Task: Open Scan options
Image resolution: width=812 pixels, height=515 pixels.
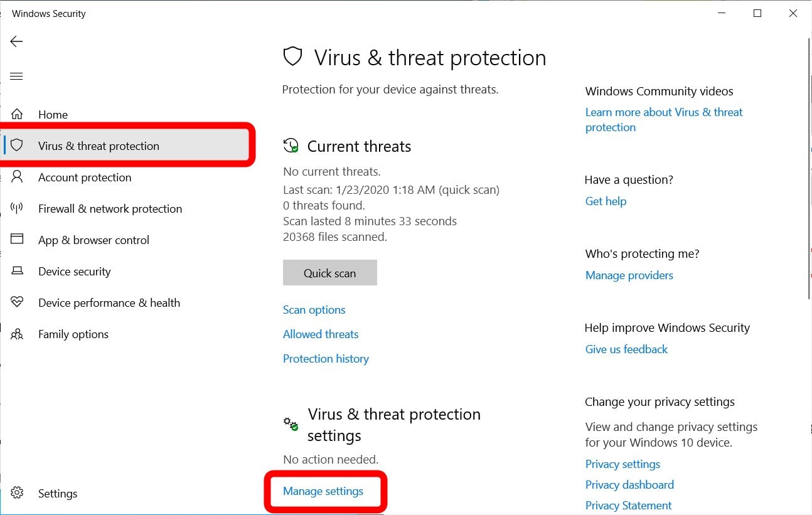Action: [314, 309]
